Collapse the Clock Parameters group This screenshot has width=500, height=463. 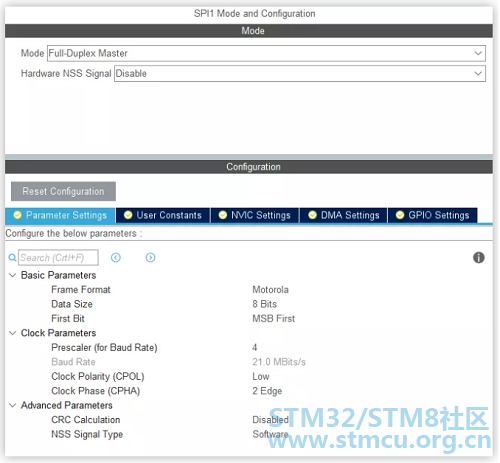click(13, 333)
